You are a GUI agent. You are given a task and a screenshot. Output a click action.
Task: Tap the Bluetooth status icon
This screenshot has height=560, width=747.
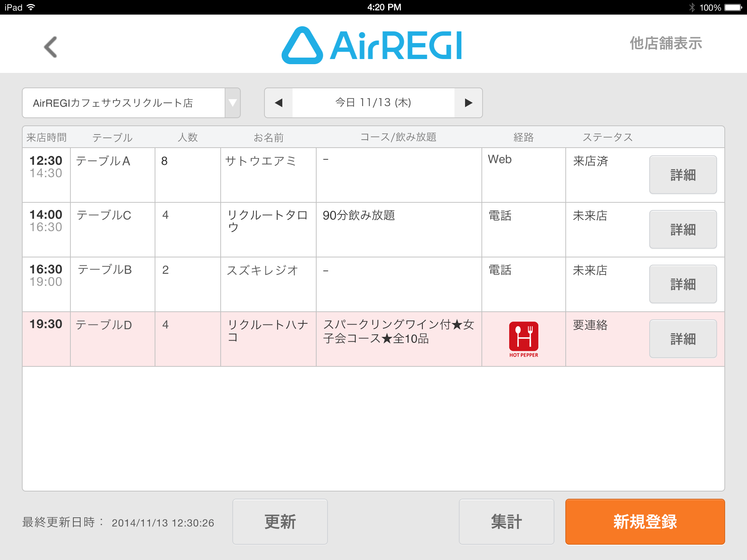tap(692, 7)
